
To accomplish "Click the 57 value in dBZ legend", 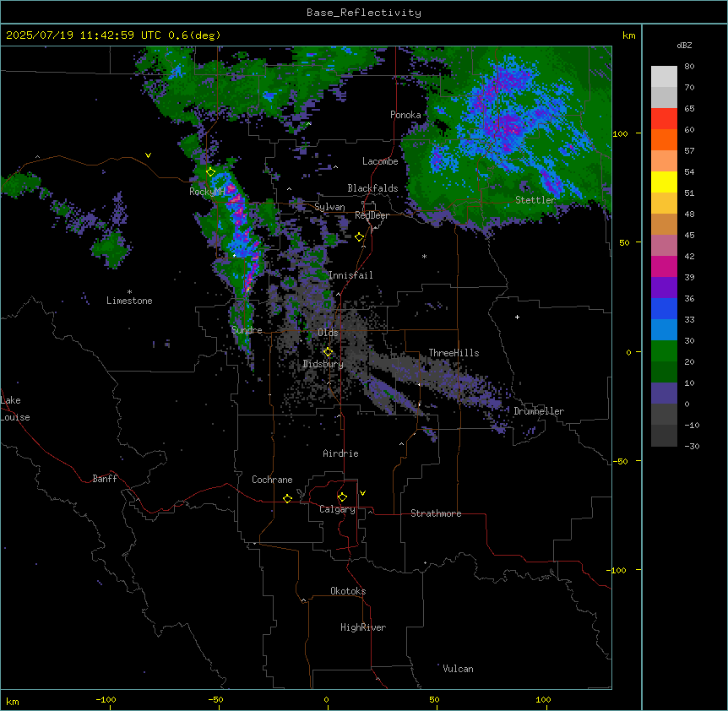I will [x=689, y=151].
